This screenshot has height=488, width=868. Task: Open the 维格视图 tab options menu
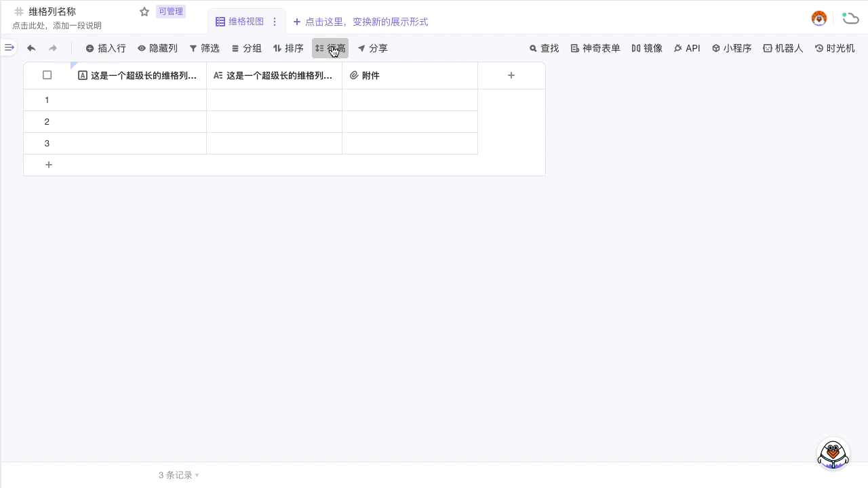pos(275,22)
